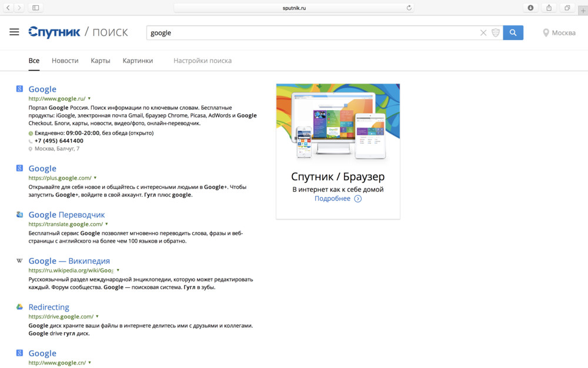
Task: Click the URL http://www.google.ru/
Action: tap(57, 99)
